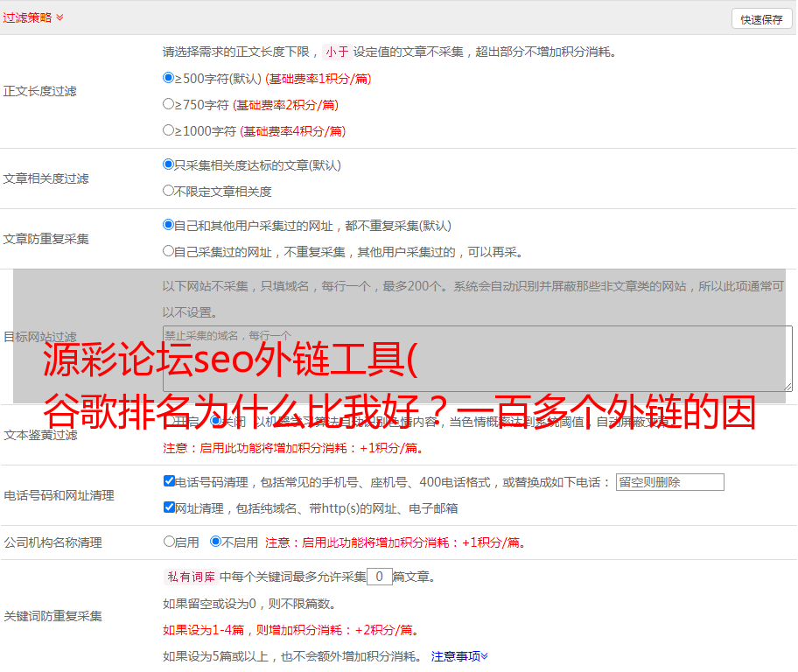Screen dimensions: 798x672
Task: Click the 公司机构名称清理 row label
Action: click(52, 542)
